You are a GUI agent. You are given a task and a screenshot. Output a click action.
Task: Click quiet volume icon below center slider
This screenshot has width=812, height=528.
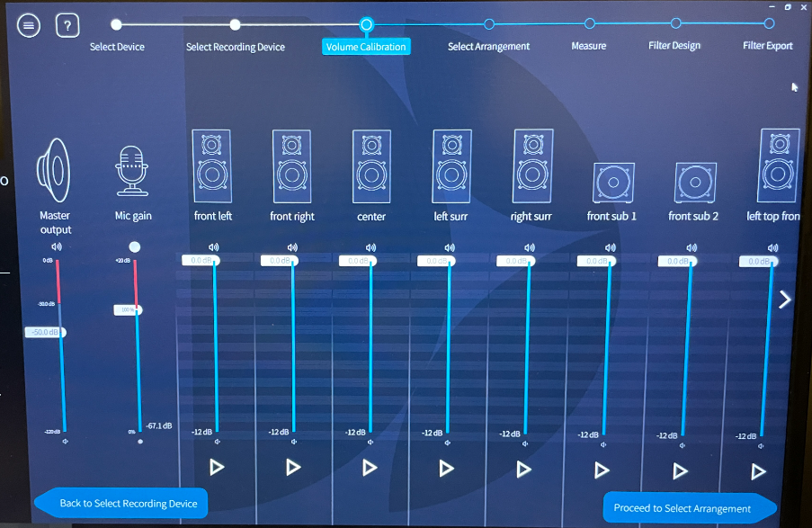[x=370, y=442]
